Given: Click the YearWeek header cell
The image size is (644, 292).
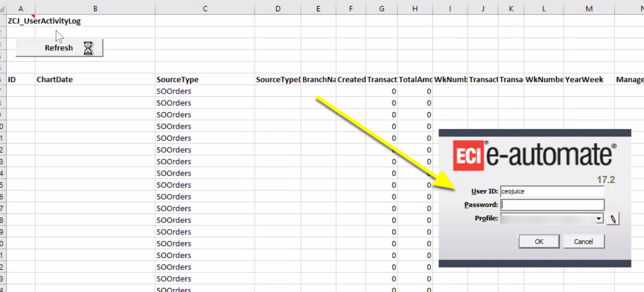Looking at the screenshot, I should click(589, 79).
